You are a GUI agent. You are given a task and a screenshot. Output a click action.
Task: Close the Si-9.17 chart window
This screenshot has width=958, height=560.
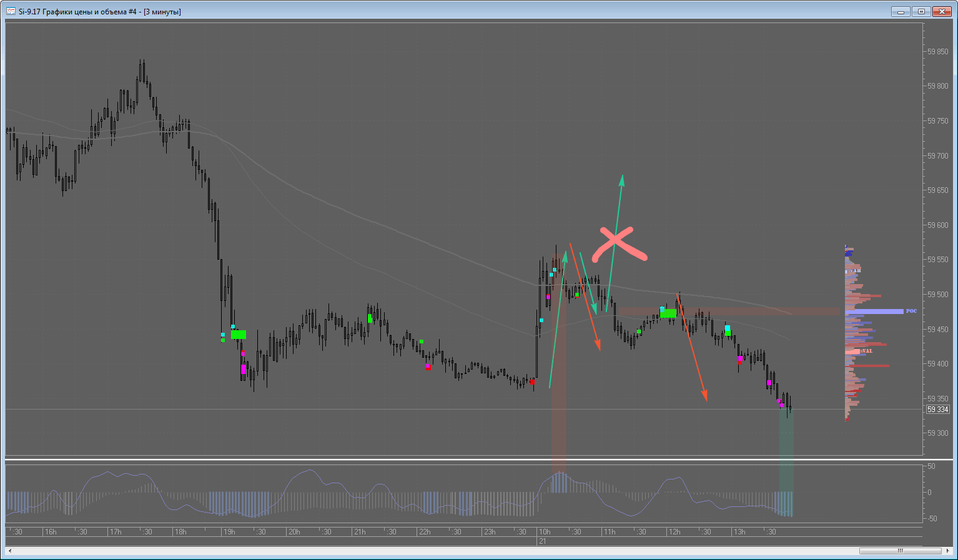tap(941, 11)
